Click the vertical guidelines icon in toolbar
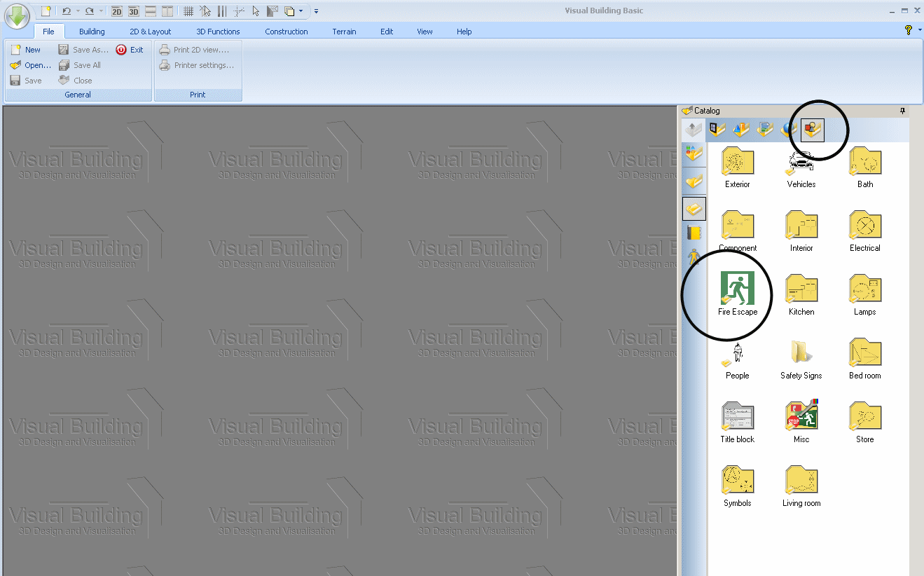This screenshot has width=924, height=576. pos(222,11)
